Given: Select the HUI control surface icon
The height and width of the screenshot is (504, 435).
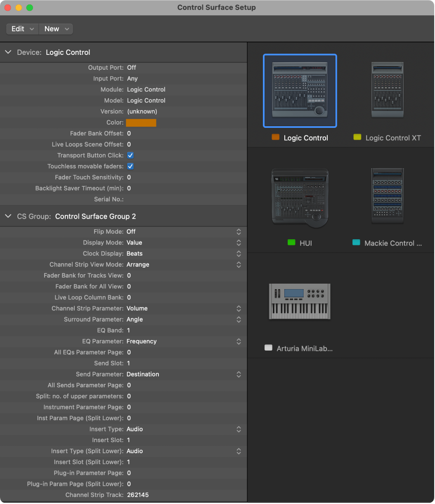Looking at the screenshot, I should [300, 198].
